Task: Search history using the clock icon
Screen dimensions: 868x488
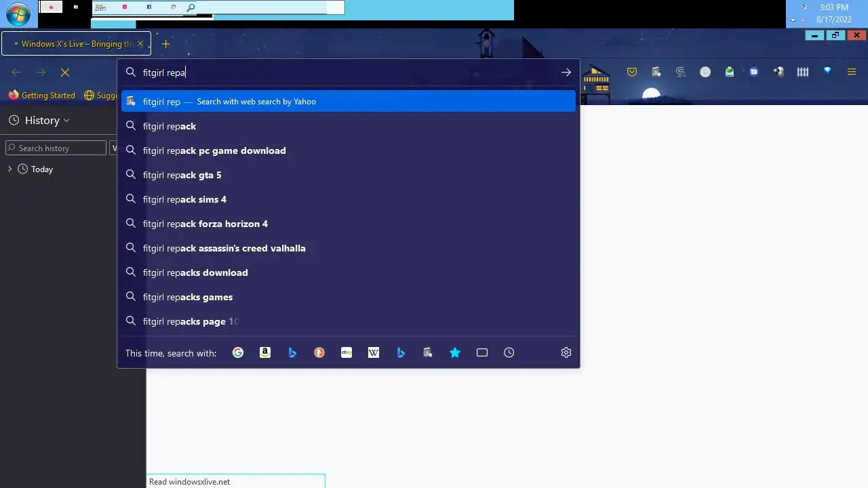Action: coord(509,352)
